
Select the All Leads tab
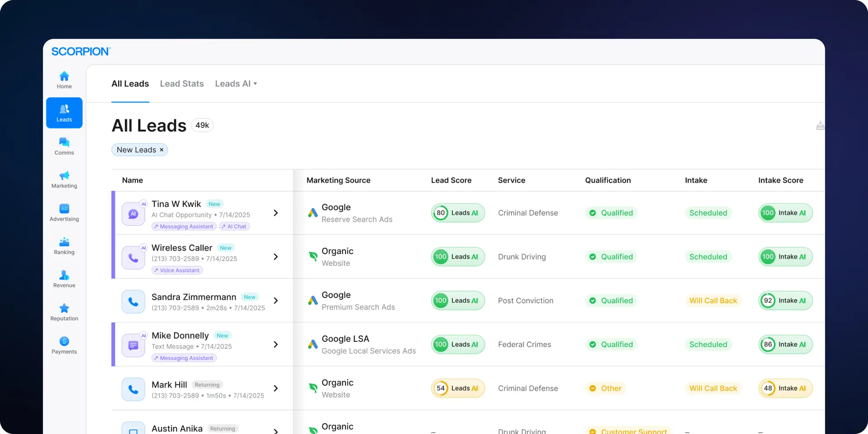(130, 84)
